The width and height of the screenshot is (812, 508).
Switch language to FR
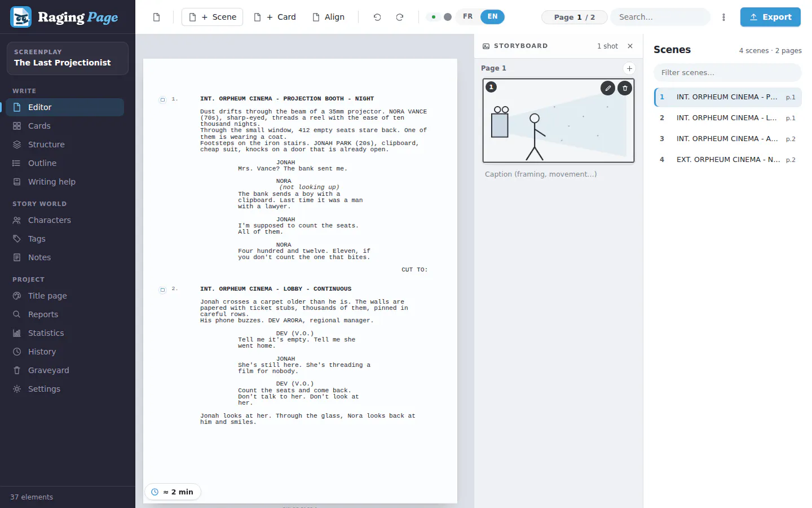point(467,17)
